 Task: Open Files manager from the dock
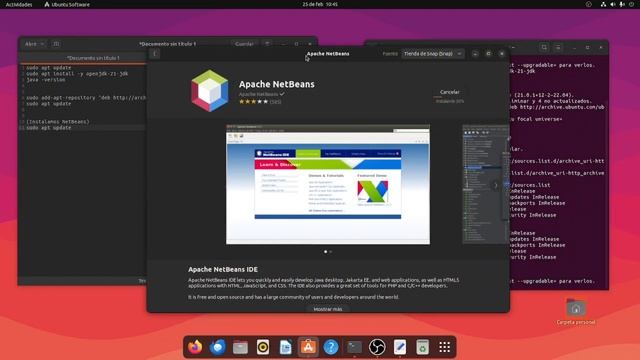[x=240, y=347]
